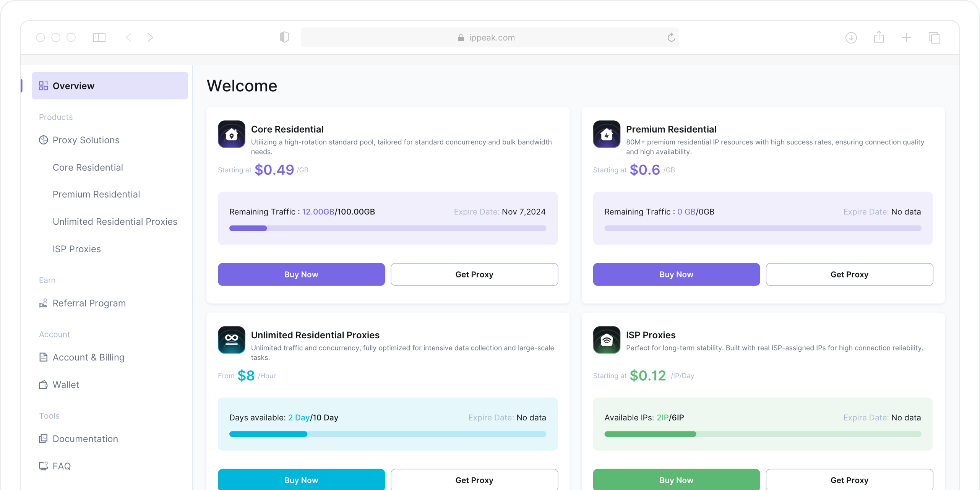The width and height of the screenshot is (980, 490).
Task: Click the 2IP available IPs value
Action: [662, 417]
